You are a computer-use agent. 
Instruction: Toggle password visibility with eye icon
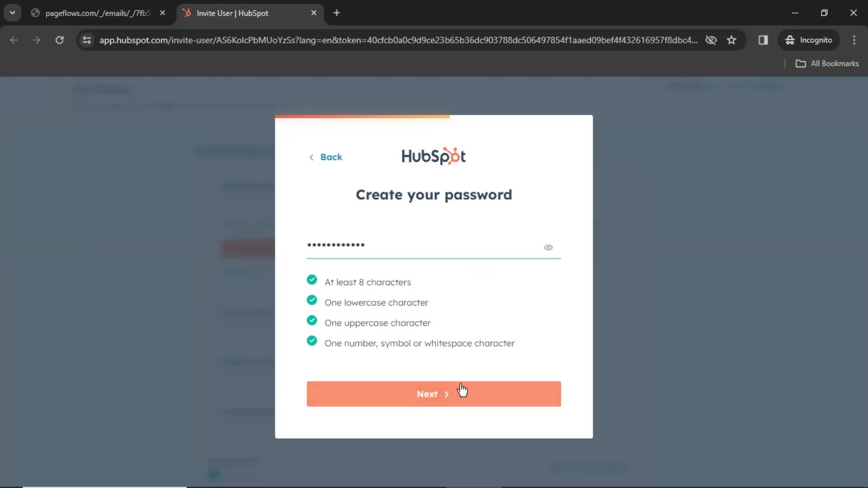(548, 247)
